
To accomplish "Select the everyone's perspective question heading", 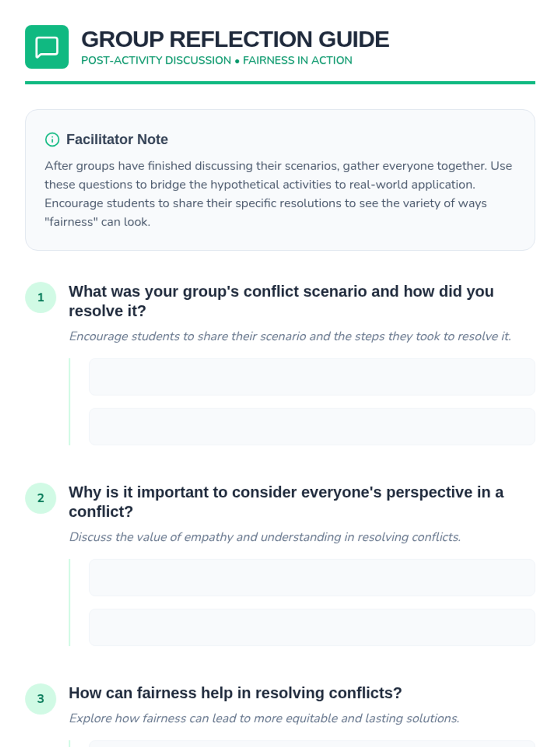I will (286, 501).
